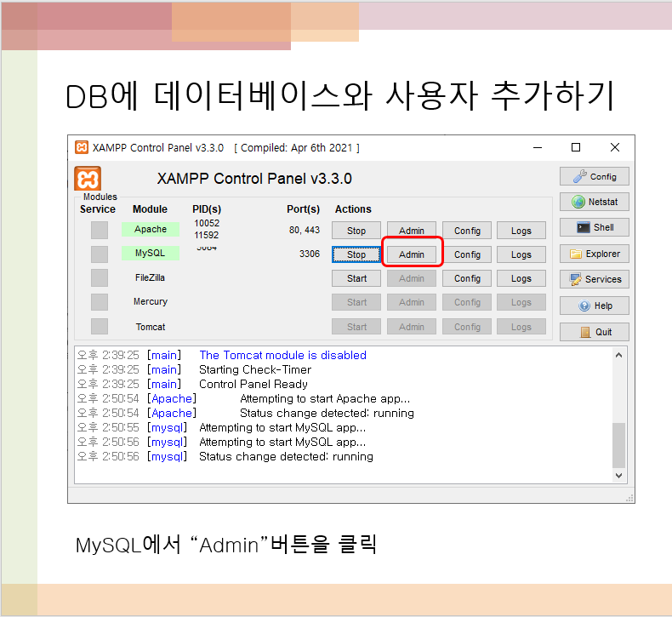The height and width of the screenshot is (617, 672).
Task: Select the FileZilla module label
Action: [x=150, y=277]
